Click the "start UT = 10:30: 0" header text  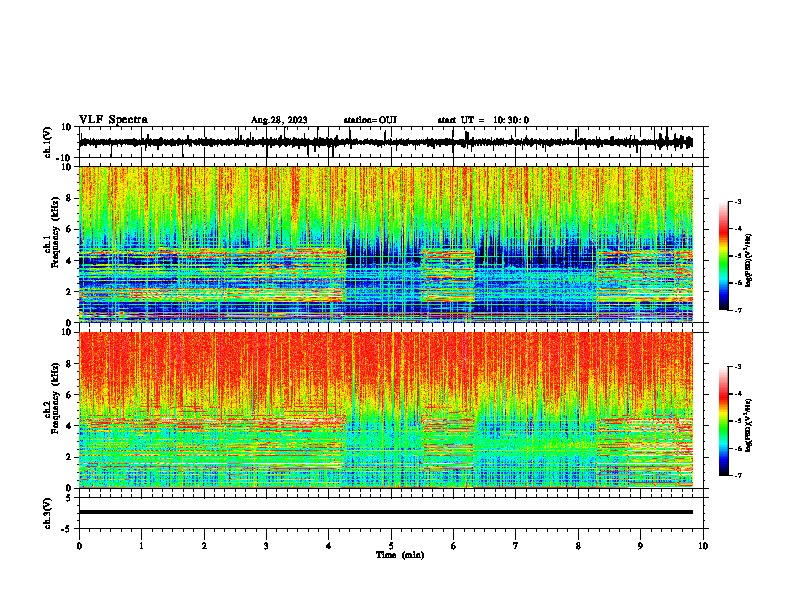coord(483,120)
